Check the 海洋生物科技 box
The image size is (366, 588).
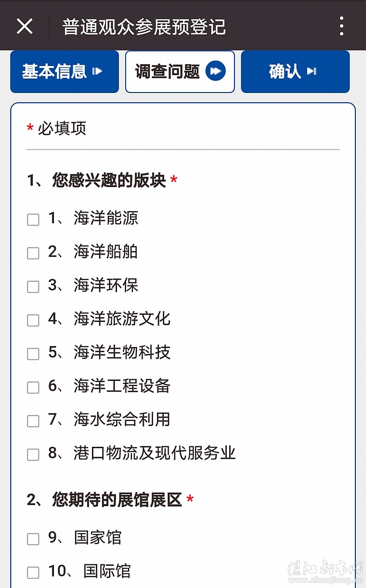point(33,354)
